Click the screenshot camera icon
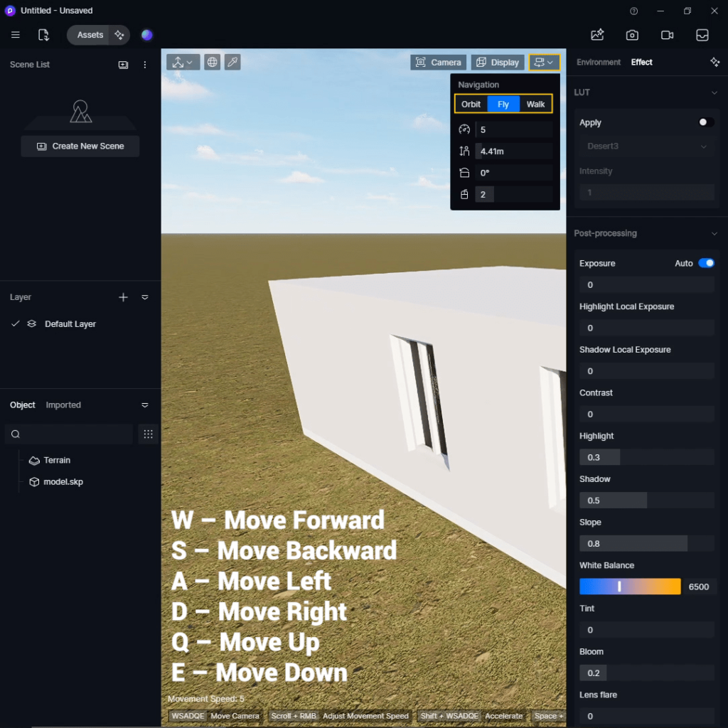 point(632,35)
